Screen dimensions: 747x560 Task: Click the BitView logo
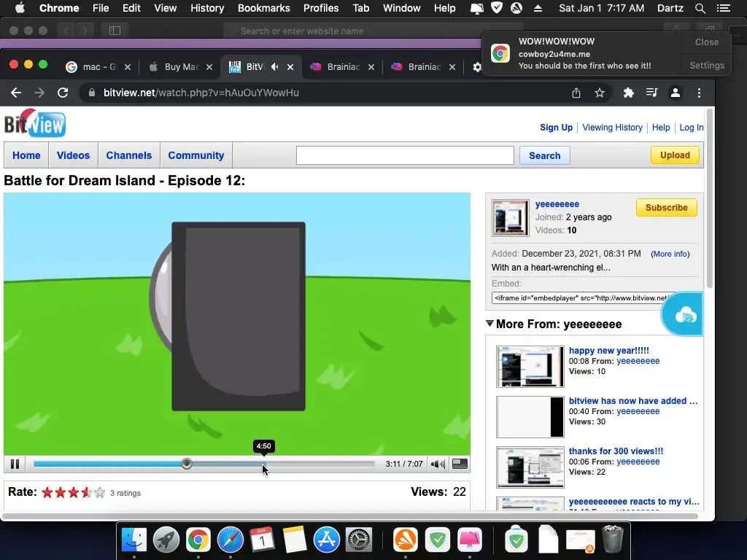click(35, 124)
